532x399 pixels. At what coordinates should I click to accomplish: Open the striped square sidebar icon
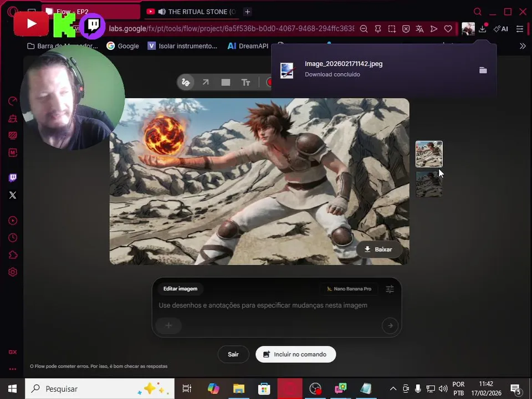(13, 135)
